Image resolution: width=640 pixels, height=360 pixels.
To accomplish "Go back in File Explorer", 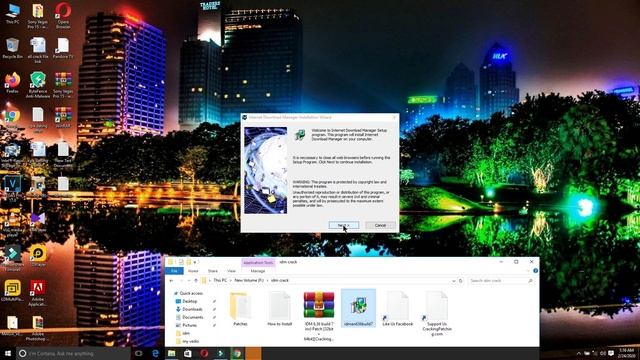I will point(171,281).
